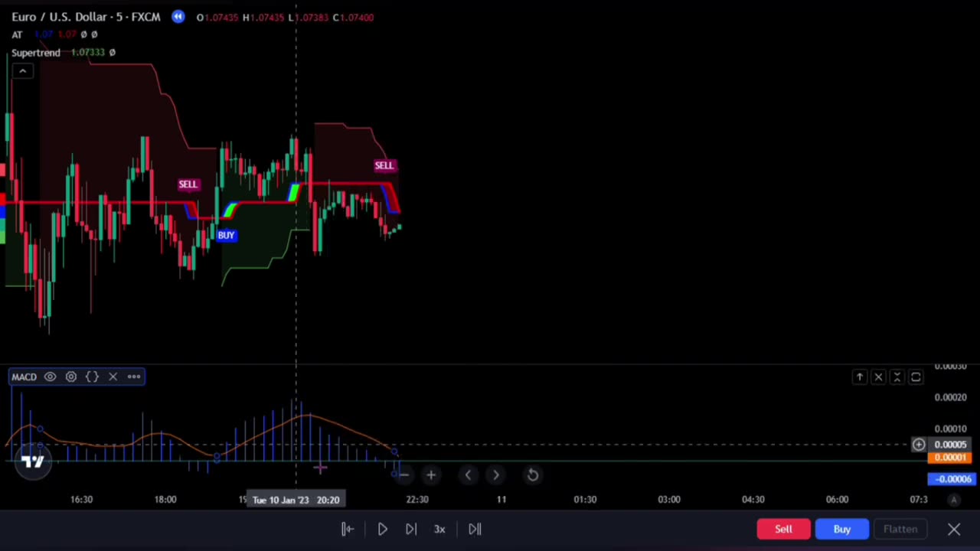Click the 04:30 time axis label

pyautogui.click(x=753, y=500)
